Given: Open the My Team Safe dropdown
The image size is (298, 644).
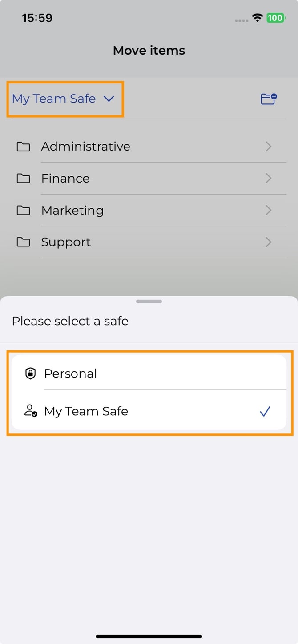Looking at the screenshot, I should 63,99.
